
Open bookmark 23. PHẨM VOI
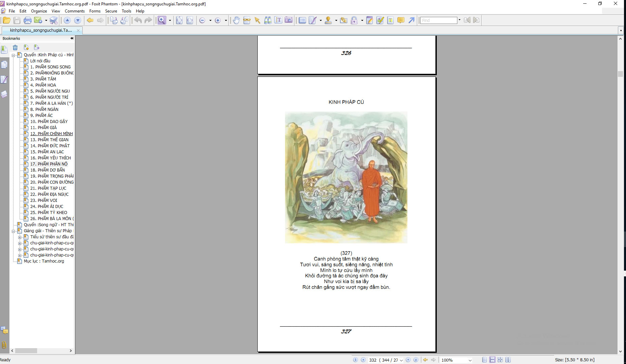[x=44, y=201]
